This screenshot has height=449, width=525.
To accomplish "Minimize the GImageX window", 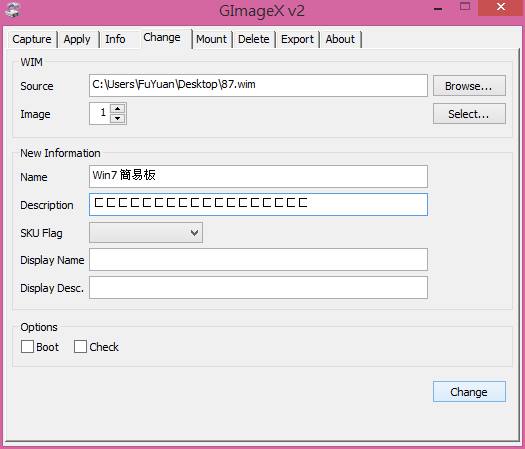I will 438,8.
